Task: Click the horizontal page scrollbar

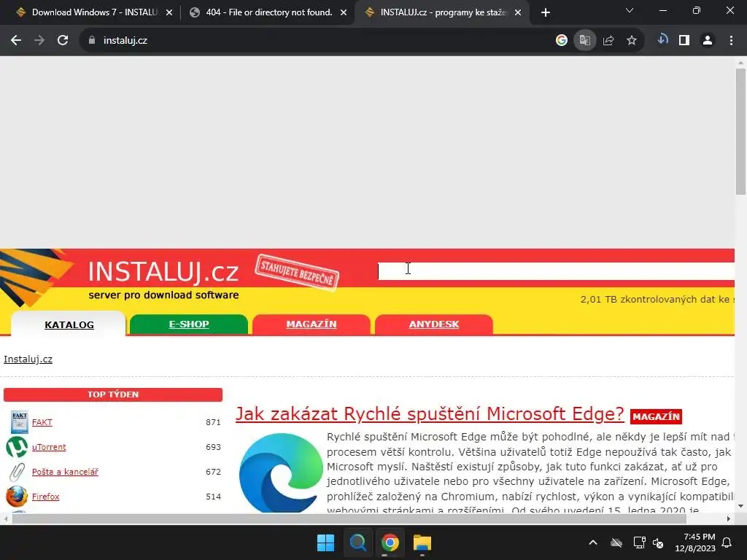Action: pyautogui.click(x=349, y=518)
